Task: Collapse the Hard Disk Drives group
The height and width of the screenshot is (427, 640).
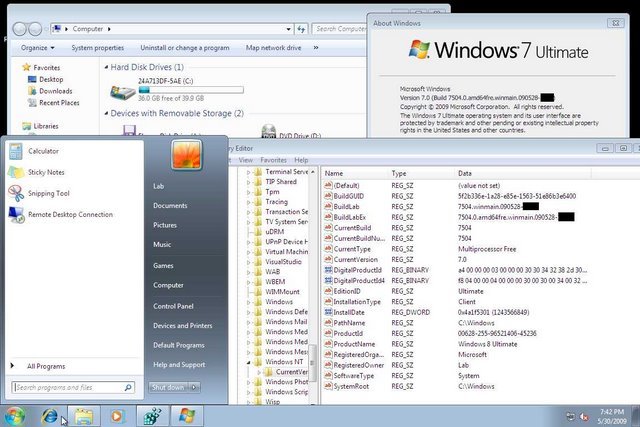Action: 106,67
